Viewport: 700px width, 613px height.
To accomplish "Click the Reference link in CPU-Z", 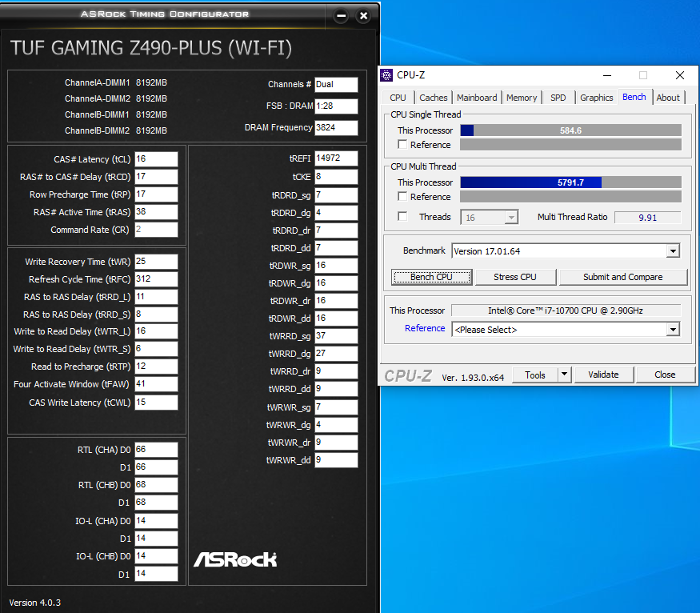I will pos(425,328).
